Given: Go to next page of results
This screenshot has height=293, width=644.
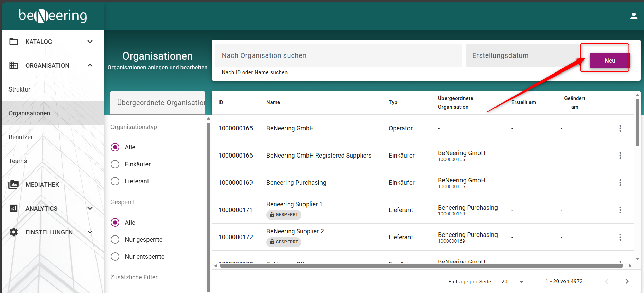Looking at the screenshot, I should pos(627,281).
